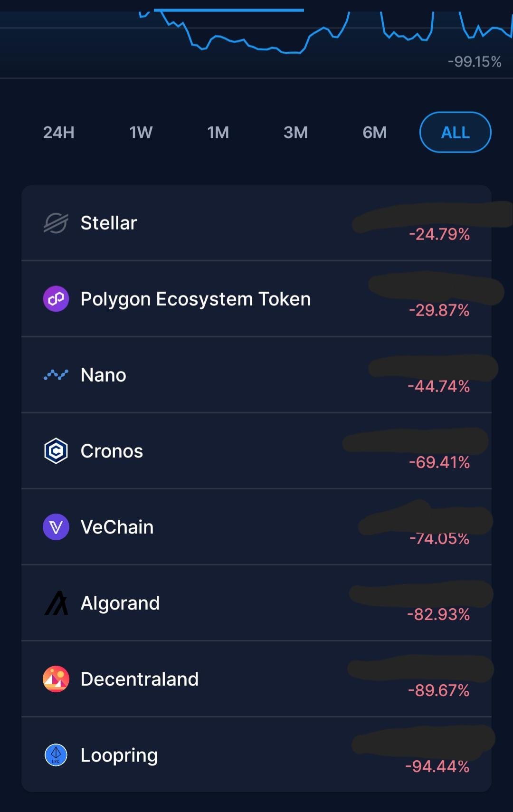Select the 1W time range
Image resolution: width=513 pixels, height=812 pixels.
(141, 132)
